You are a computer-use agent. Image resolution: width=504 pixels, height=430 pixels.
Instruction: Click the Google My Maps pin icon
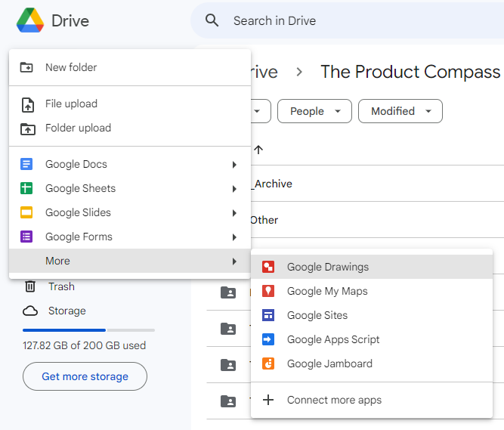pyautogui.click(x=268, y=291)
